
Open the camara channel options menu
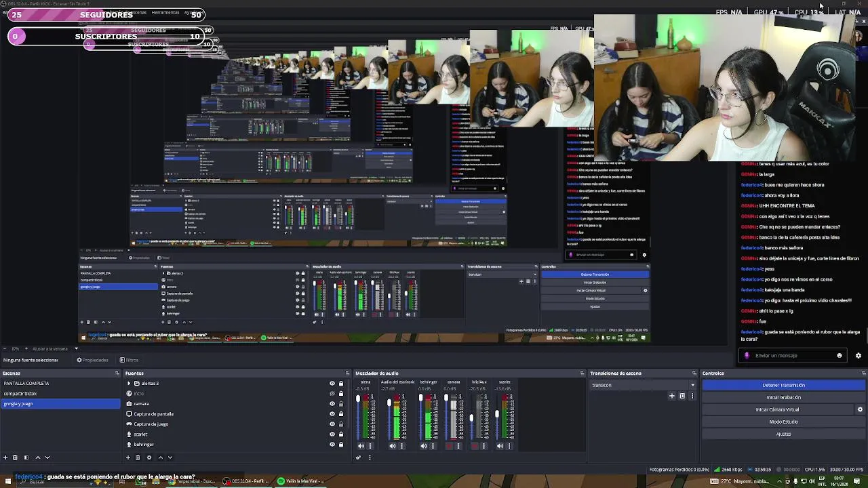(x=458, y=446)
